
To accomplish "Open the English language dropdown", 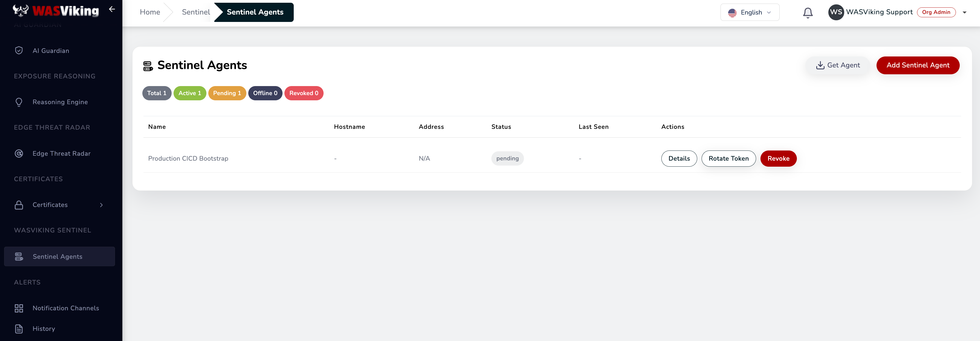I will pos(750,12).
